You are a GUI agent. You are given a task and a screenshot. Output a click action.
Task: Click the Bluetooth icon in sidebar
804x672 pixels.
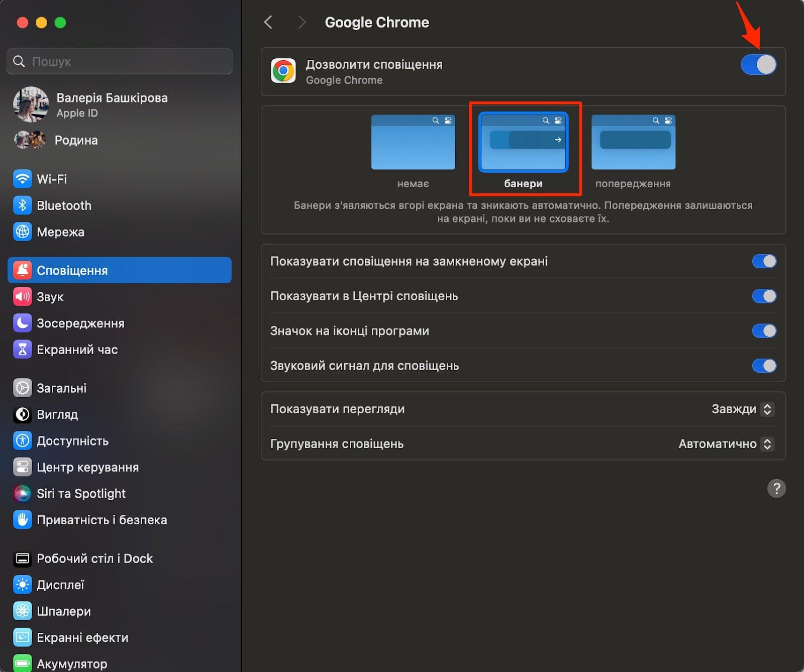pyautogui.click(x=22, y=205)
